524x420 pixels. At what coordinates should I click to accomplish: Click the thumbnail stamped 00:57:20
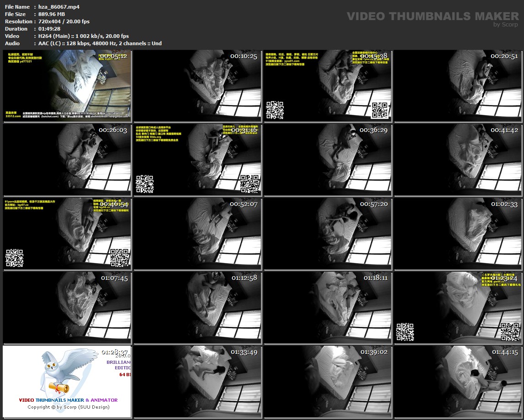pyautogui.click(x=328, y=234)
